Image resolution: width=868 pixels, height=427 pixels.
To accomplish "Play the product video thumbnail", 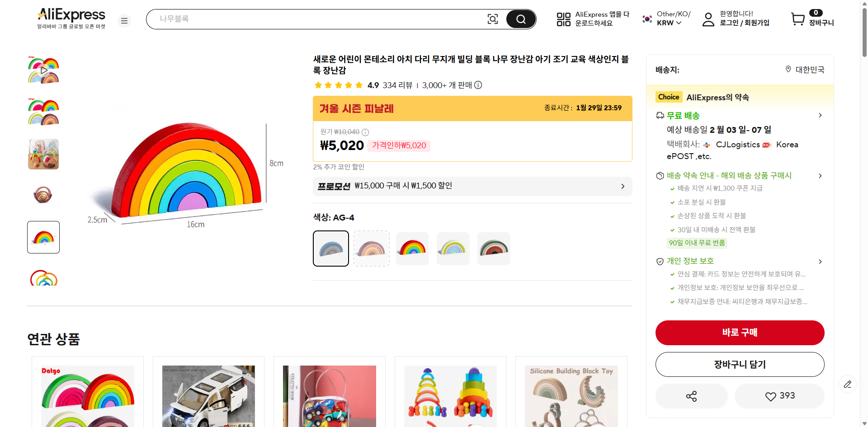I will click(44, 70).
